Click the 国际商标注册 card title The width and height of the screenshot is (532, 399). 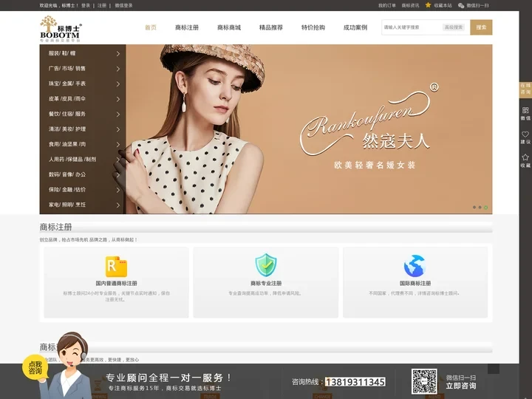click(x=415, y=283)
